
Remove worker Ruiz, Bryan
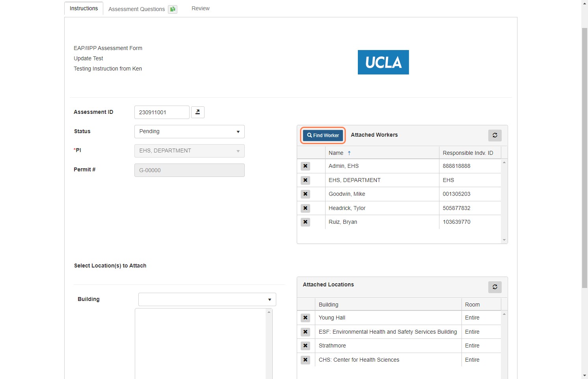(305, 222)
